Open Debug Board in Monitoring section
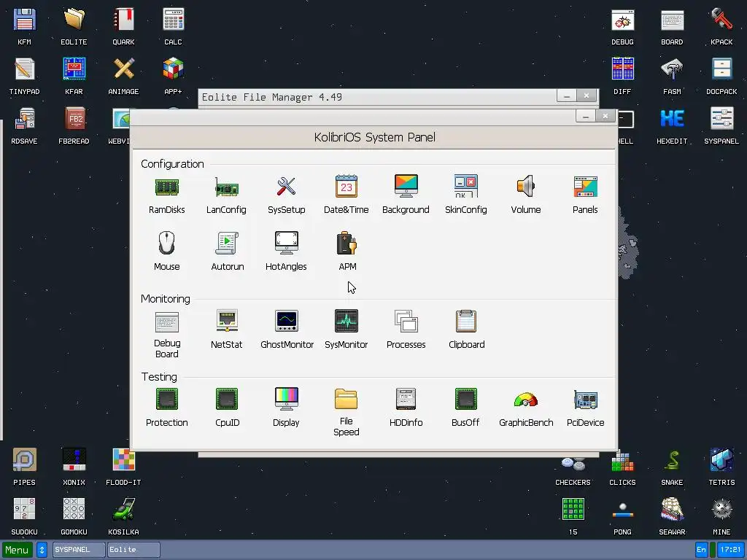747x560 pixels. 167,322
